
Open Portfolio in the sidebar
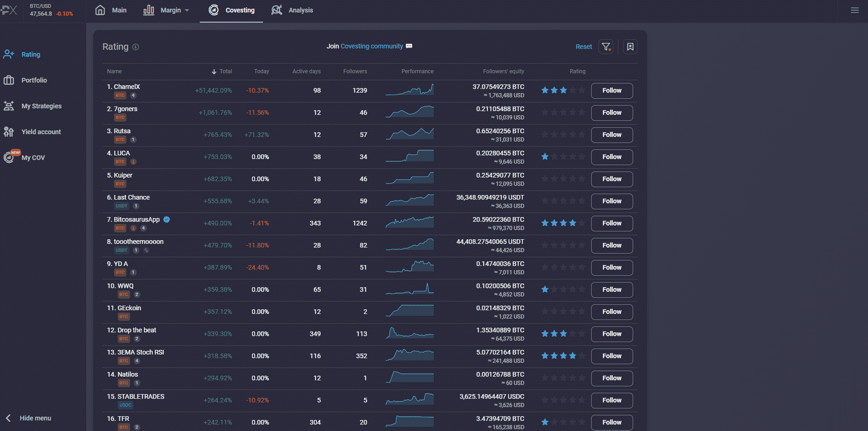coord(34,80)
